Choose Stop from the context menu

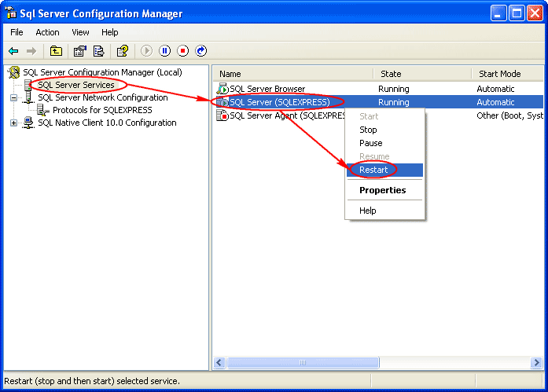point(368,130)
